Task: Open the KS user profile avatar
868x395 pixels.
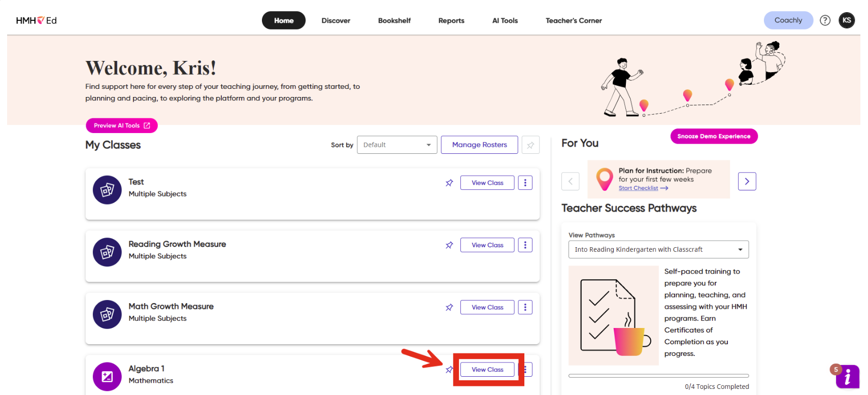Action: (847, 20)
